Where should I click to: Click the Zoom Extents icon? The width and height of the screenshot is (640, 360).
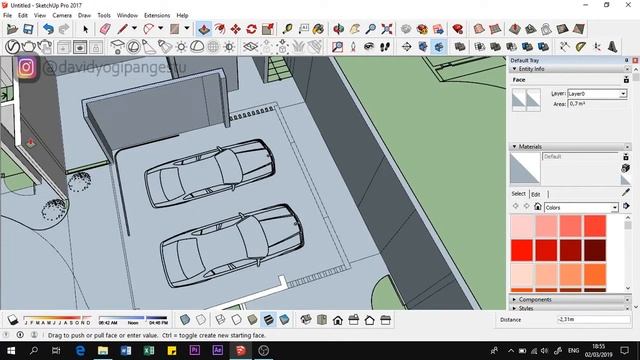387,29
